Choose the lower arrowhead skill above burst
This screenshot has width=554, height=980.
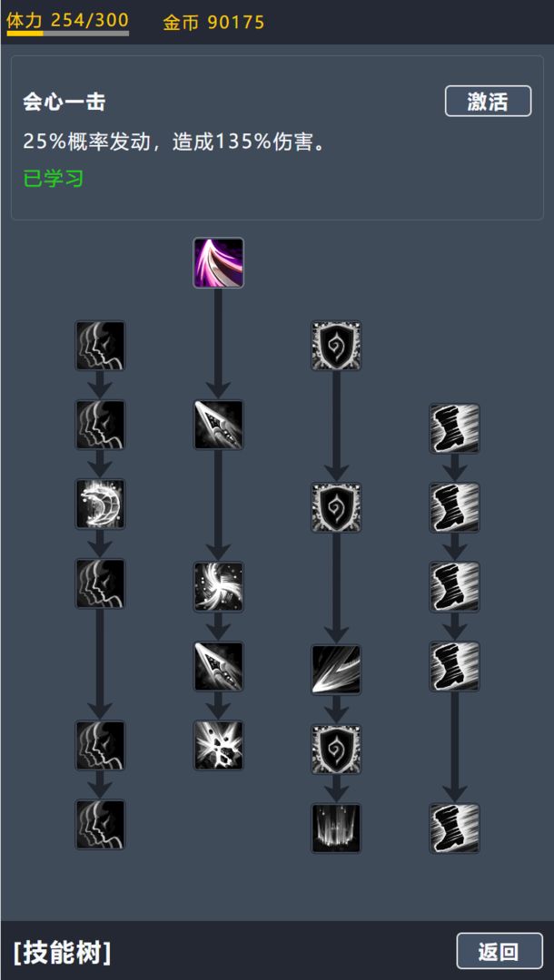218,666
